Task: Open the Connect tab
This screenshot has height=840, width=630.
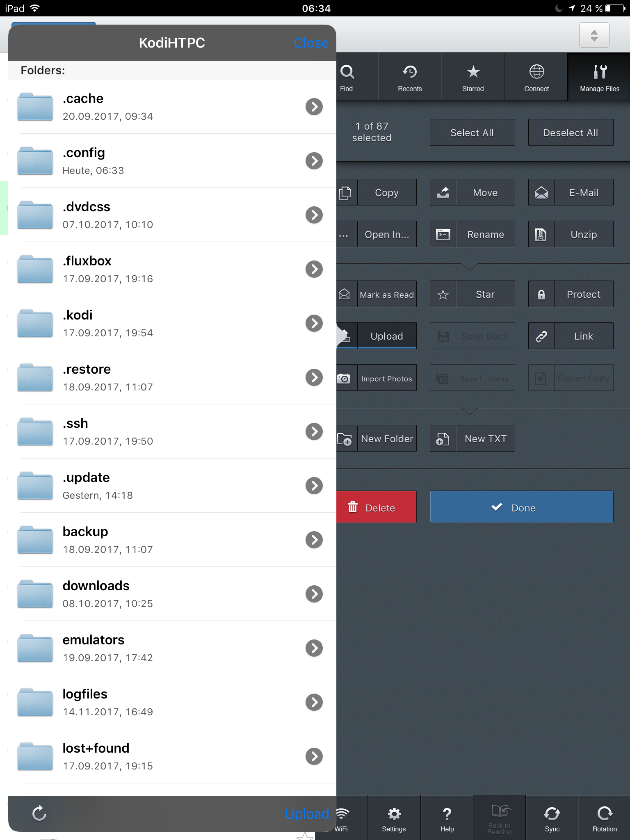Action: point(536,77)
